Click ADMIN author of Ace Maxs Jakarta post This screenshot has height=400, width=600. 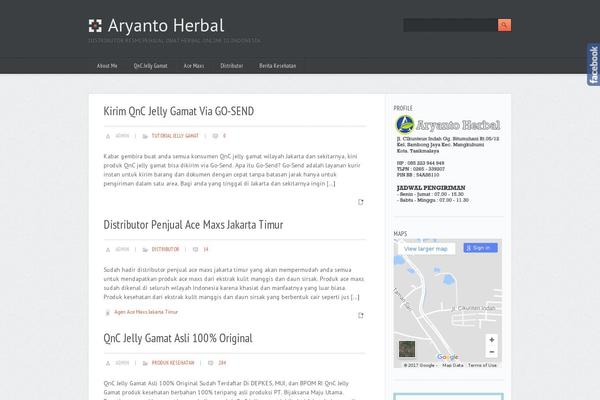click(122, 249)
